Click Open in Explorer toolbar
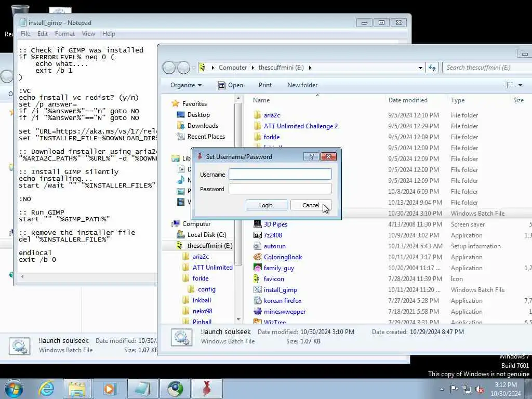The width and height of the screenshot is (532, 399). point(230,85)
